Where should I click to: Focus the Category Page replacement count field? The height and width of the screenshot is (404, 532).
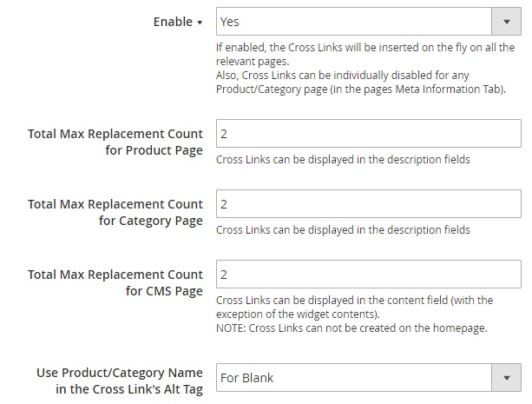(x=368, y=204)
